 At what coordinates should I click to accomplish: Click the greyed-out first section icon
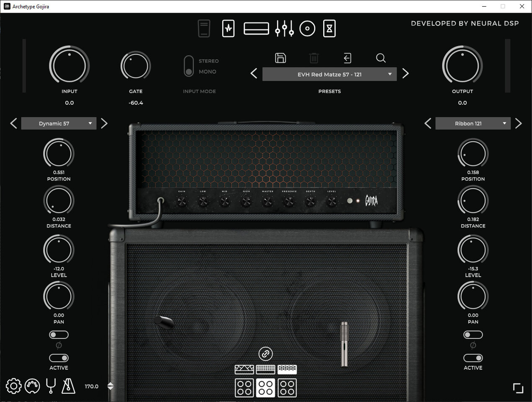tap(204, 28)
